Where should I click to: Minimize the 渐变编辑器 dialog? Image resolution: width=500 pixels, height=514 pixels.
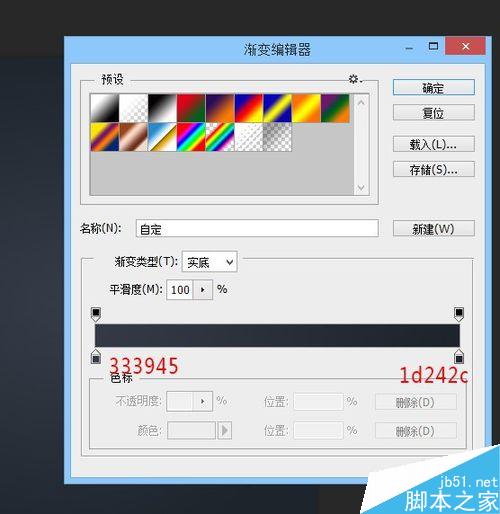pos(410,48)
